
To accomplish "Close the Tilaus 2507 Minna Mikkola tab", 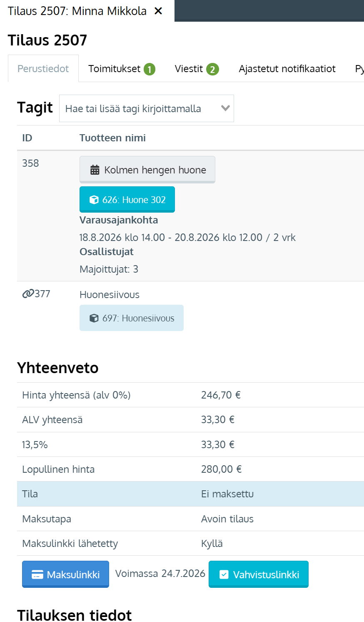I will 158,11.
